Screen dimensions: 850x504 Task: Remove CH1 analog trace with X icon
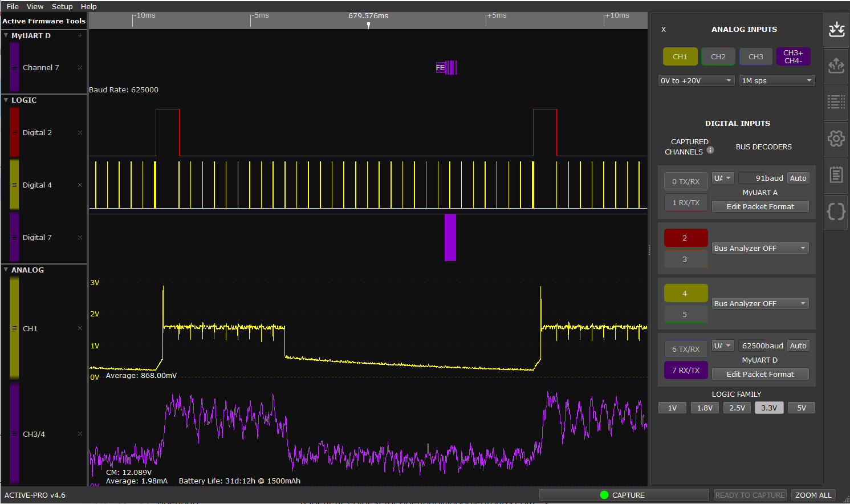[x=80, y=328]
